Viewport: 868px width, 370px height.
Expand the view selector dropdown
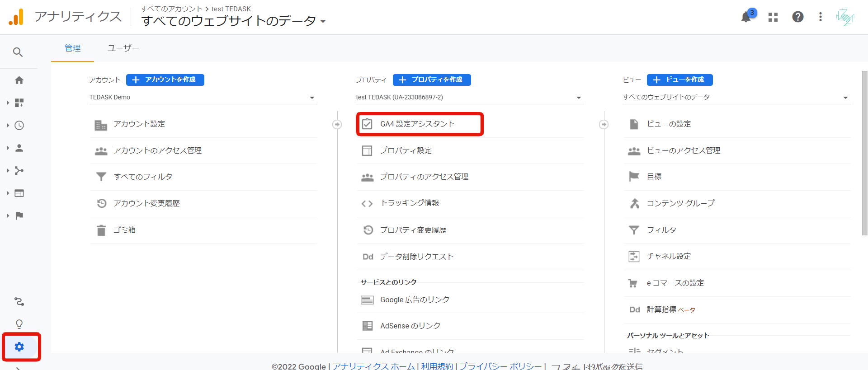point(736,98)
